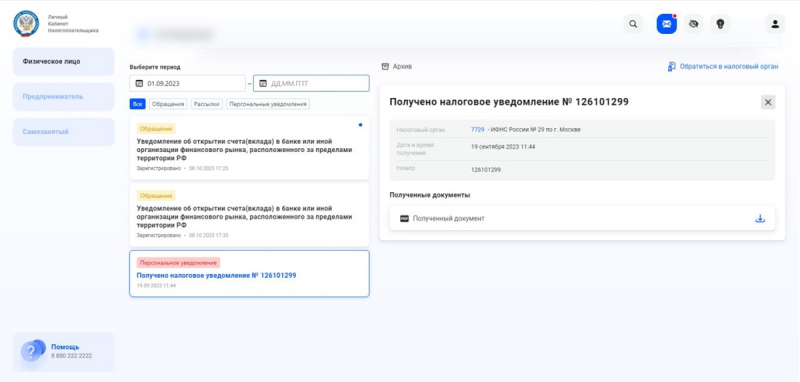The image size is (800, 382).
Task: Click the FNS tax service logo
Action: 26,23
